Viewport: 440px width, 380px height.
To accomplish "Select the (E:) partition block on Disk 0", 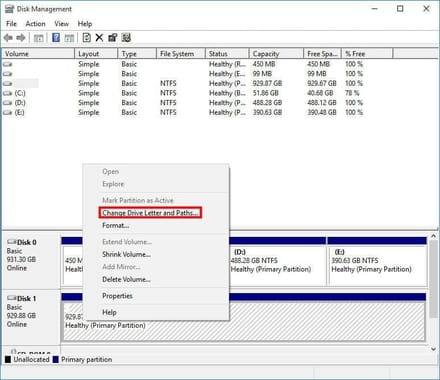I will [377, 265].
